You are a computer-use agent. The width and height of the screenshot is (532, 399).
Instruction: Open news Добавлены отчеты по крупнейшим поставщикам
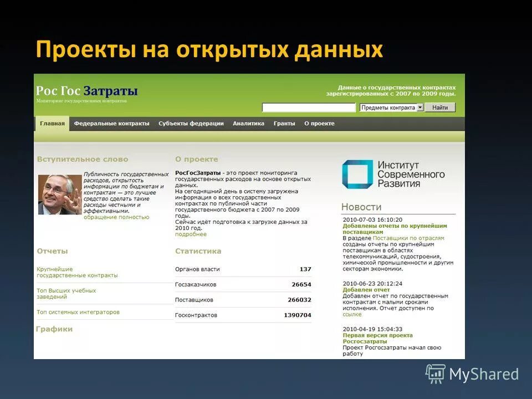395,229
